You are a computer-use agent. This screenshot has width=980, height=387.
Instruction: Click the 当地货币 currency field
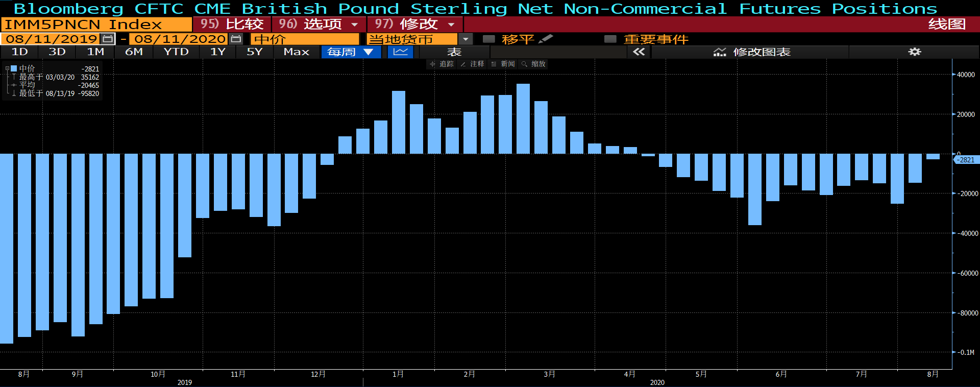coord(412,39)
